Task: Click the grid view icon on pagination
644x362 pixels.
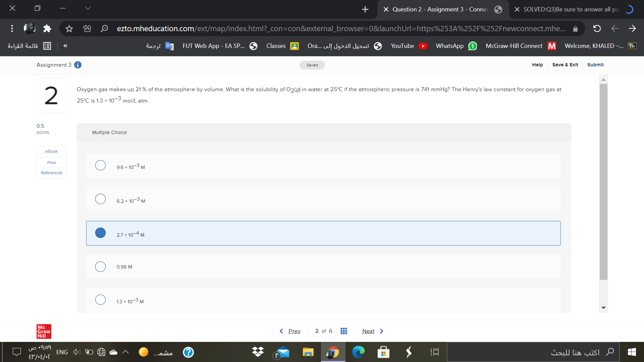Action: click(344, 330)
